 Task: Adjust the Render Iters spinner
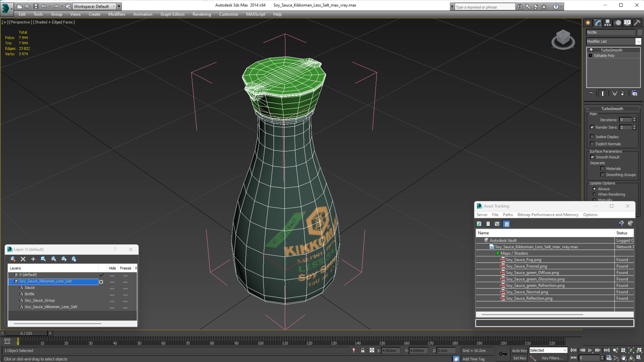[634, 127]
